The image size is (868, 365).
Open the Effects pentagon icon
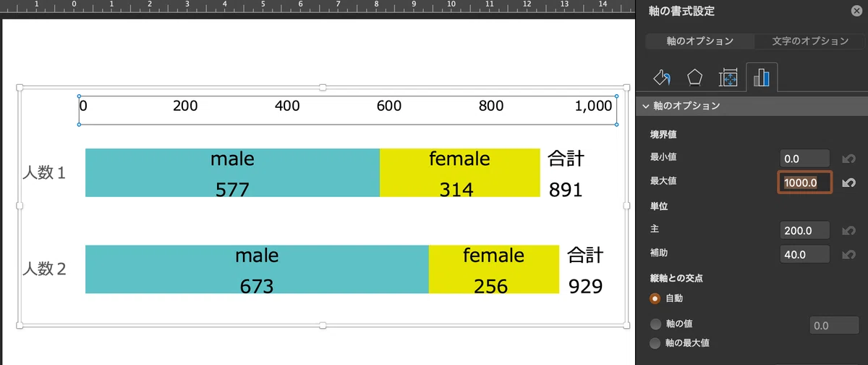(x=694, y=77)
